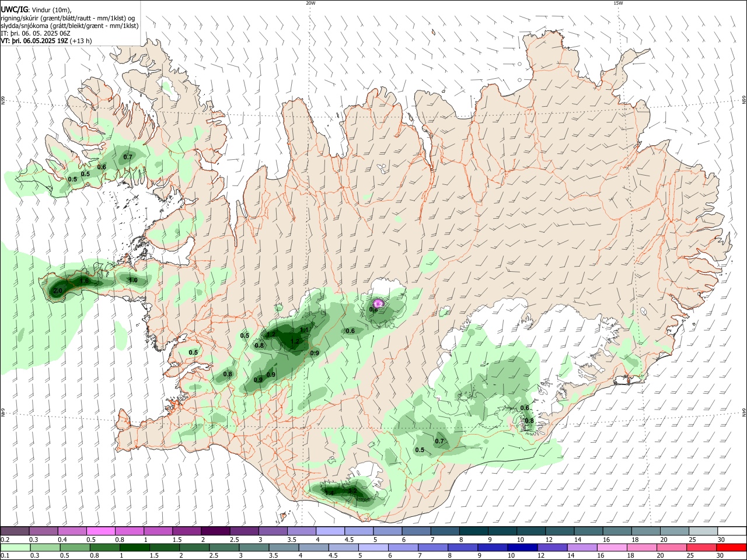The image size is (747, 560).
Task: Click the 'VT: þri. 06.05.2025 19Z (+13 h)' line
Action: pyautogui.click(x=46, y=41)
